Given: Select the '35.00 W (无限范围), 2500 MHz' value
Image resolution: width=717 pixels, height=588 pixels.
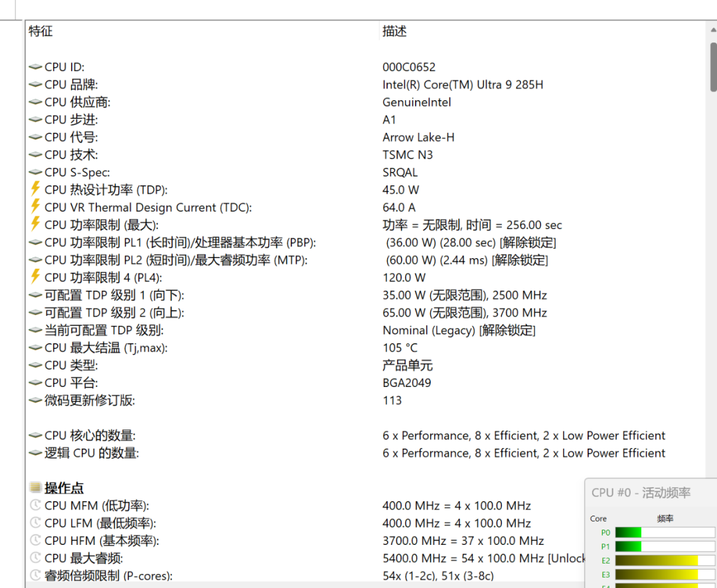Looking at the screenshot, I should [x=465, y=295].
